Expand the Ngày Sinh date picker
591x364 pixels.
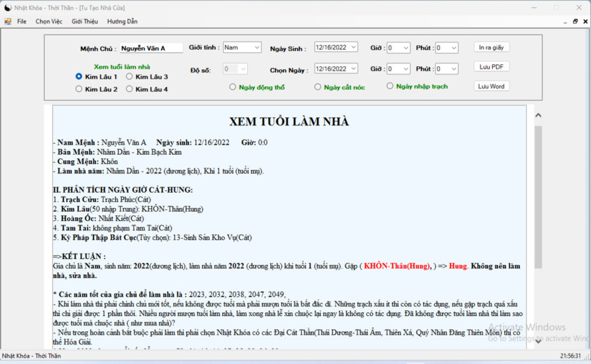point(354,47)
